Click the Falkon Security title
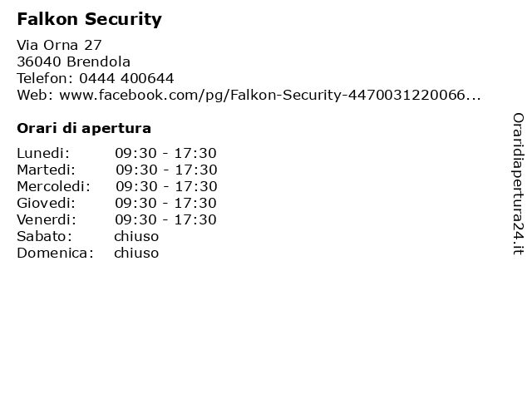Screen dimensions: 532x399 click(89, 19)
